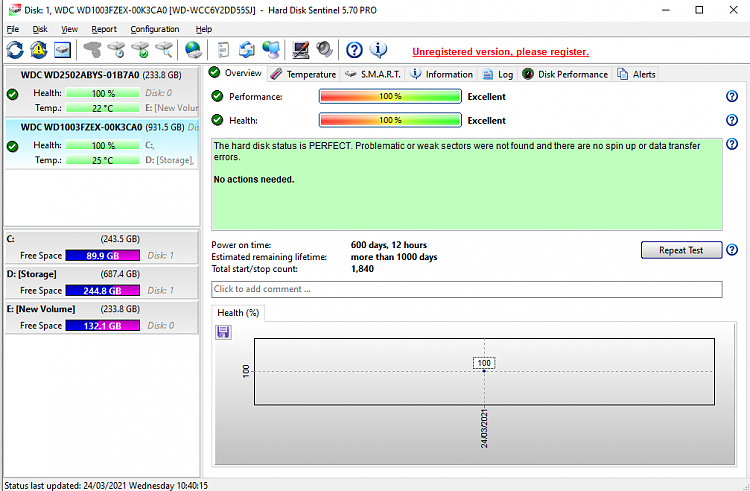Switch to the Temperature tab

tap(303, 74)
